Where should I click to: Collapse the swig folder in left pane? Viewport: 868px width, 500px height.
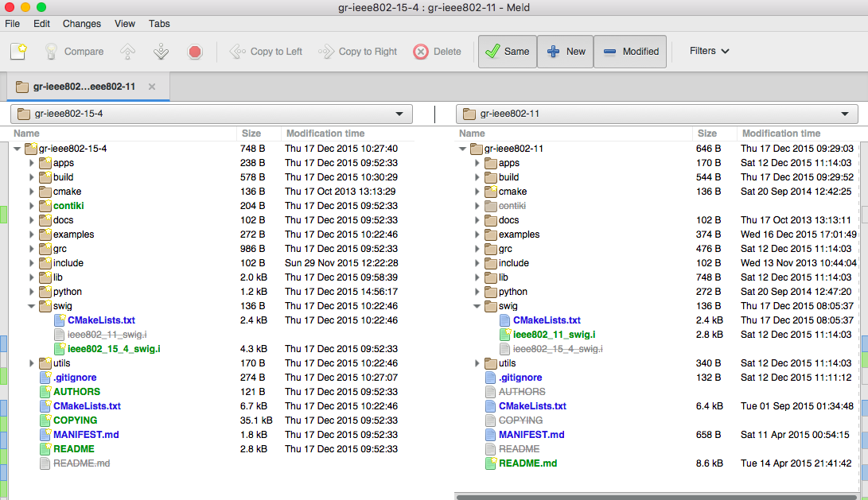[33, 306]
